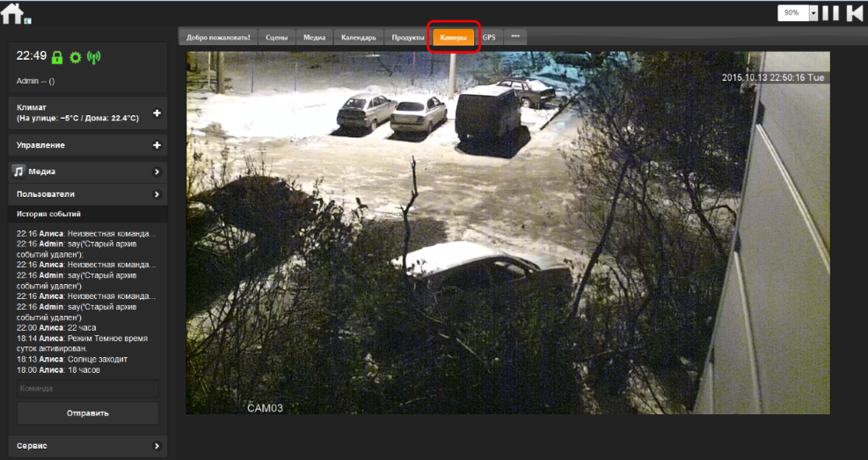The image size is (868, 460).
Task: Click the music note Медиа icon
Action: (18, 172)
